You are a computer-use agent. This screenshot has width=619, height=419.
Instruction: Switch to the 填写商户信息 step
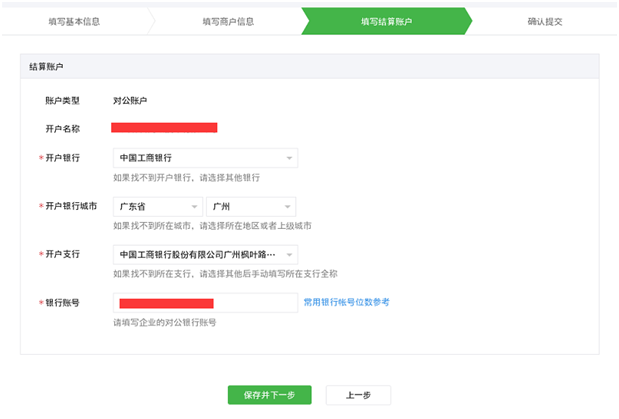[229, 21]
